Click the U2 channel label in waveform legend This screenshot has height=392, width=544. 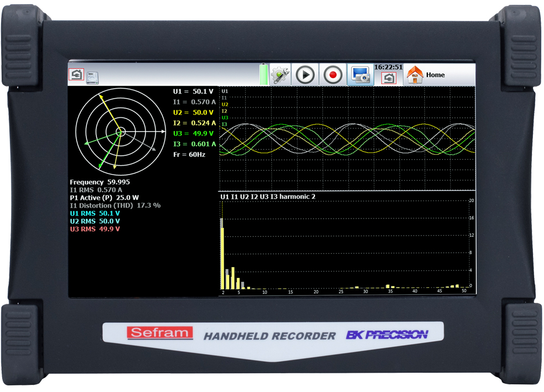pyautogui.click(x=225, y=105)
